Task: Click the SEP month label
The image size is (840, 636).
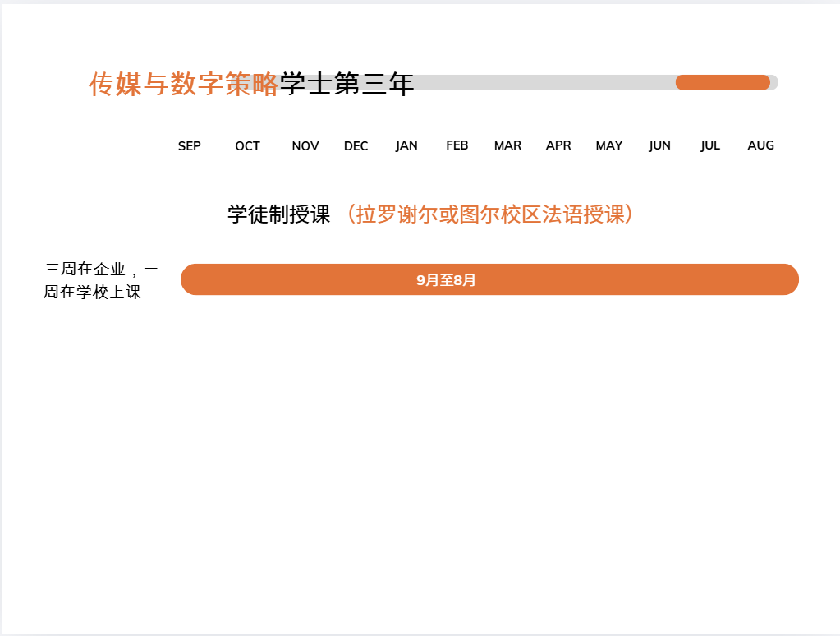Action: (x=189, y=145)
